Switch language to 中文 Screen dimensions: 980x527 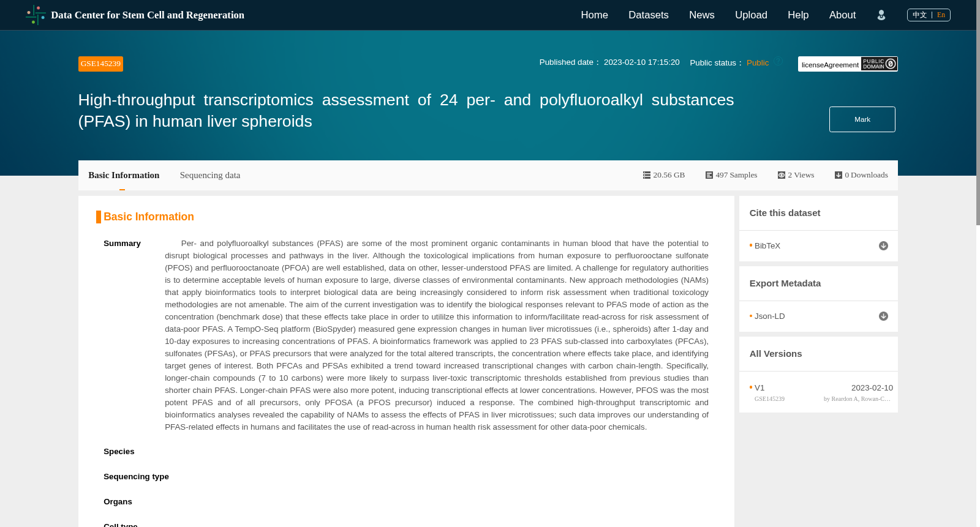tap(919, 15)
